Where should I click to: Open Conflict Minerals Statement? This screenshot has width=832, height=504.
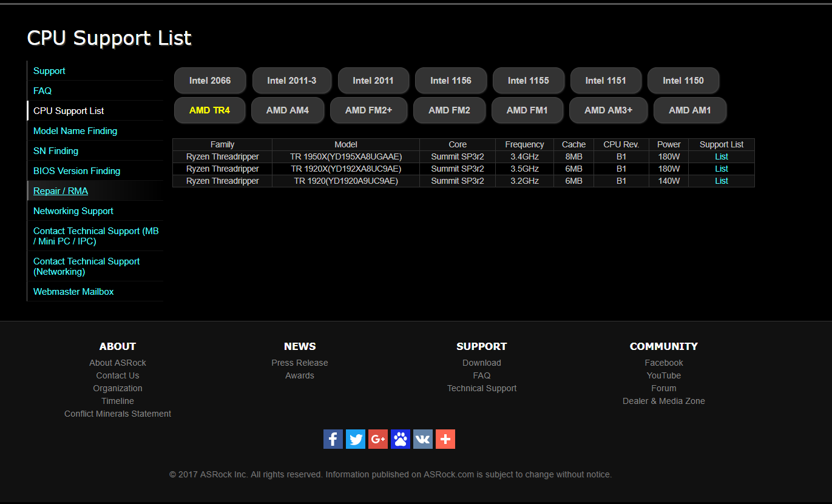pyautogui.click(x=118, y=414)
